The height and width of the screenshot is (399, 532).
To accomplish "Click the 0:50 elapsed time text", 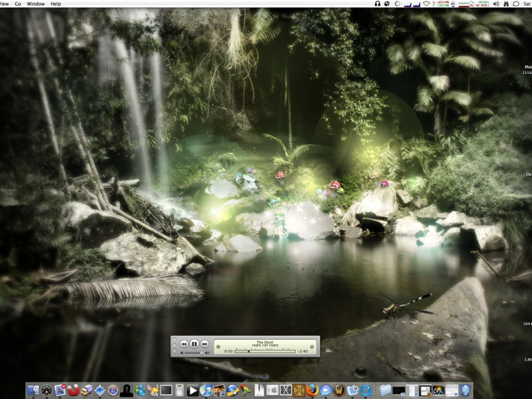I will click(229, 351).
